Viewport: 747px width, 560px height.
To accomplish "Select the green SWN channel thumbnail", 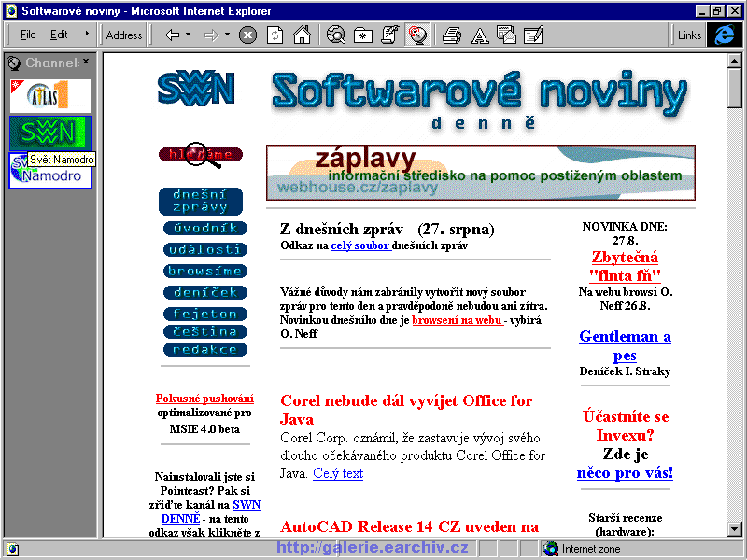I will coord(50,133).
